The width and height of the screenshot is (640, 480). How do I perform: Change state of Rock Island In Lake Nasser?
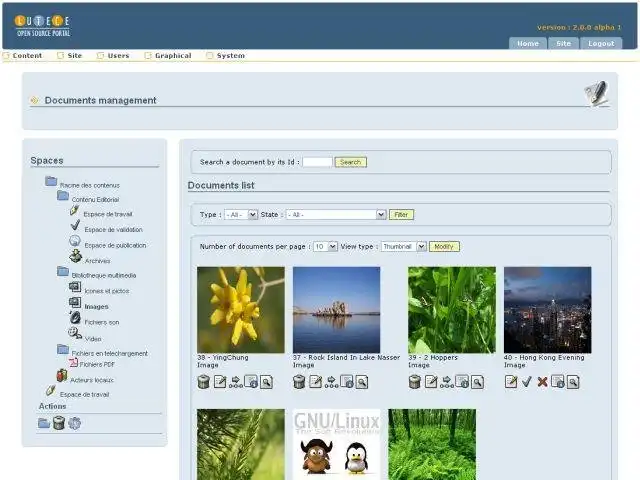331,382
